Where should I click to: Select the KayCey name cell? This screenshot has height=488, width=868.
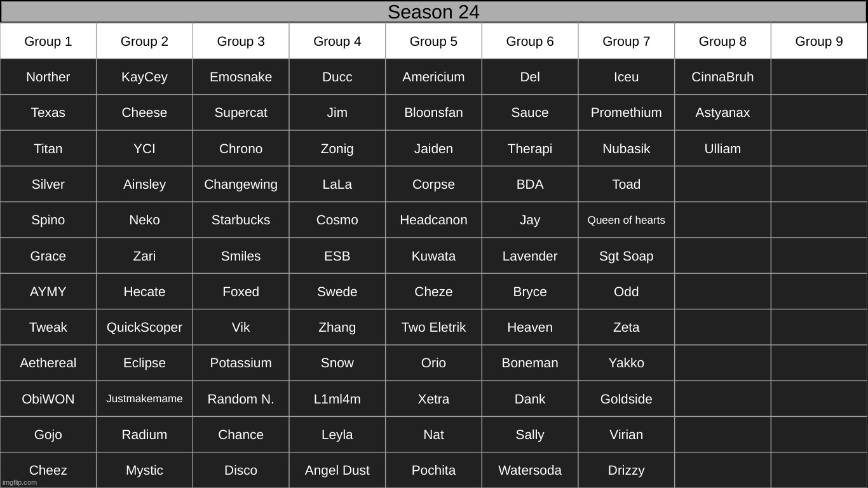pyautogui.click(x=144, y=77)
